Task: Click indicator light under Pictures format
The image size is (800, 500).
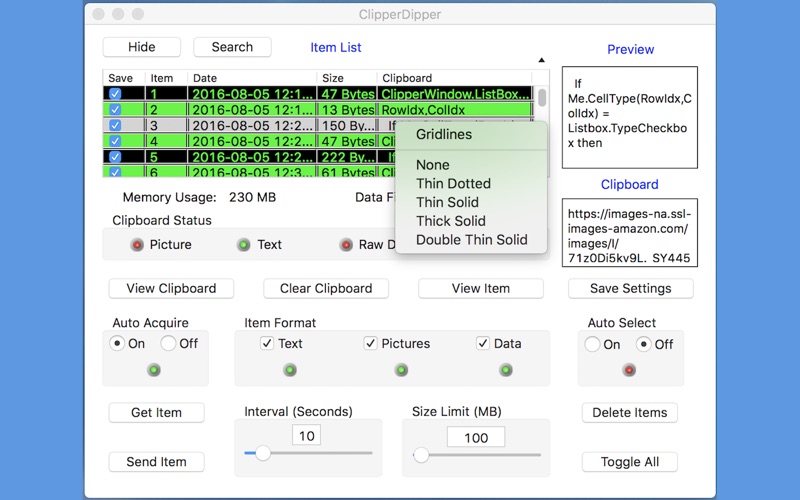Action: pos(402,370)
